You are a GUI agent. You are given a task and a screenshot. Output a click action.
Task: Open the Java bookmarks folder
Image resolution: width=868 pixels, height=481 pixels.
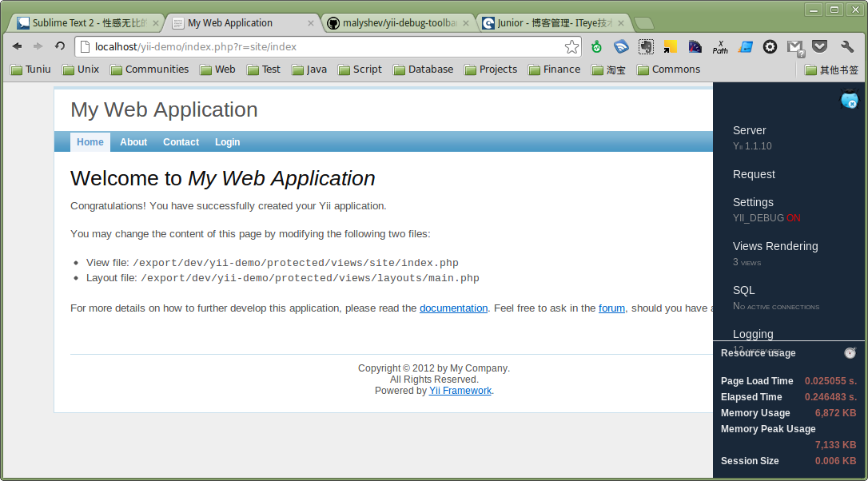point(309,70)
